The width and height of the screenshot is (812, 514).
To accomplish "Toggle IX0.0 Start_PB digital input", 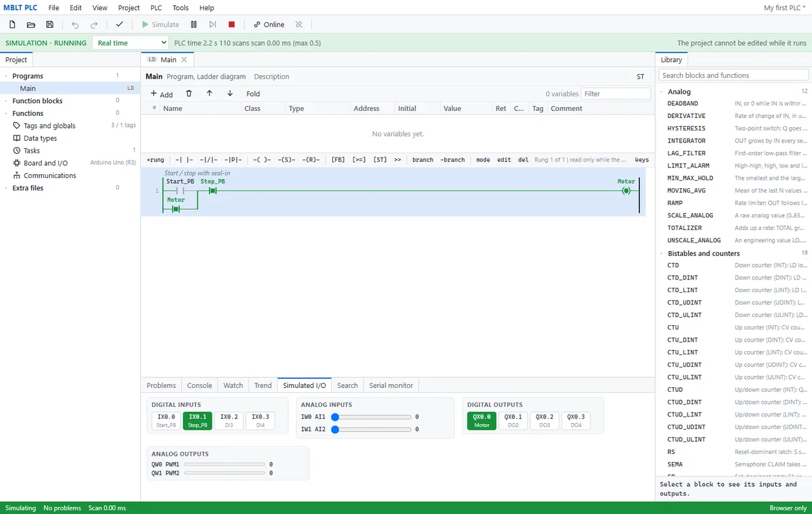I will [166, 421].
